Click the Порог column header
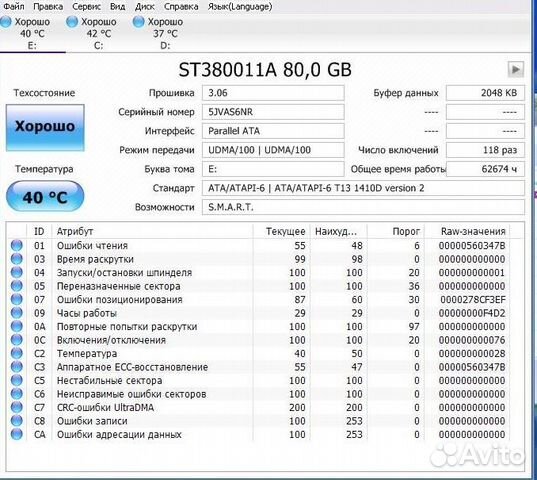The height and width of the screenshot is (480, 537). tap(396, 231)
